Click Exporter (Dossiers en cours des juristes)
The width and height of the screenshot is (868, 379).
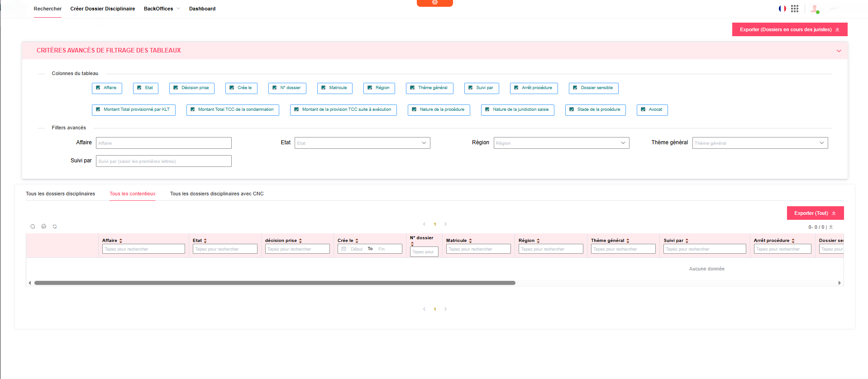(x=790, y=29)
